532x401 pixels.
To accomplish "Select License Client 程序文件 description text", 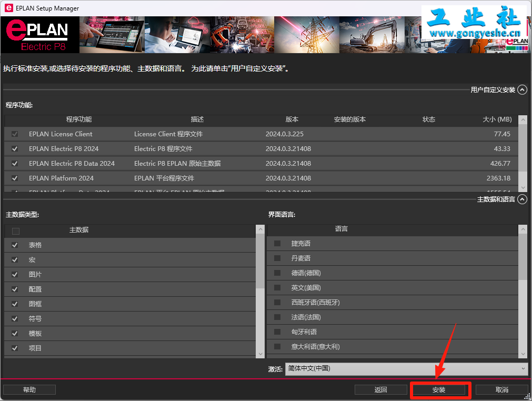I will click(x=168, y=134).
